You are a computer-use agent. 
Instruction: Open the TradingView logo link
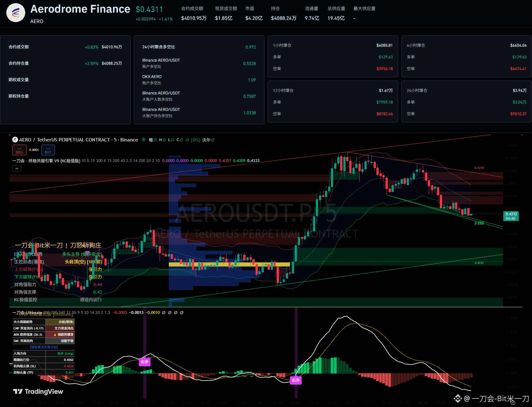point(38,392)
